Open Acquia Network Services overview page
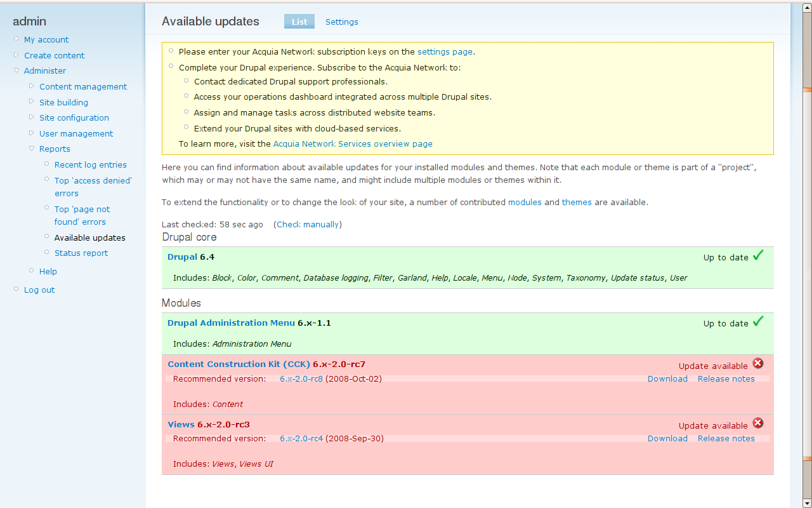The image size is (812, 508). (353, 144)
